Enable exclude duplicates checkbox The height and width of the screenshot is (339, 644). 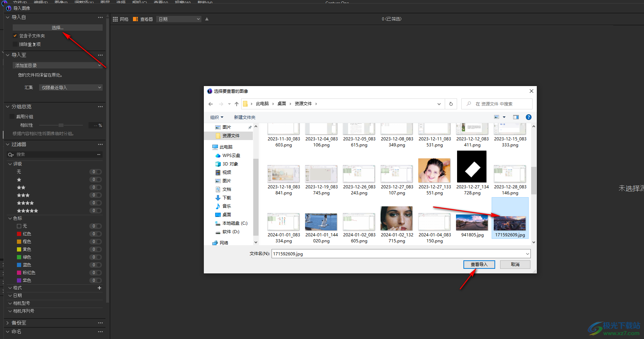coord(15,44)
